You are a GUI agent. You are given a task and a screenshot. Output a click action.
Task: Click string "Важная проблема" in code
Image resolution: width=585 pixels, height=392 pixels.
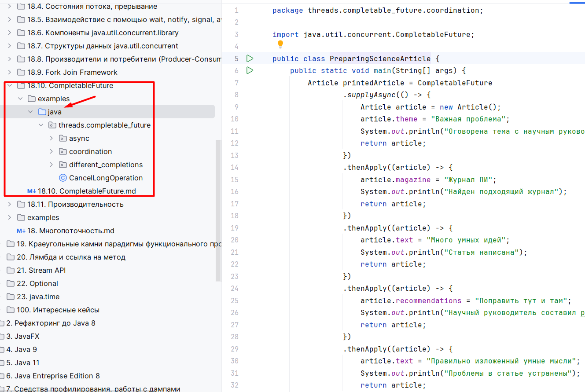coord(468,119)
